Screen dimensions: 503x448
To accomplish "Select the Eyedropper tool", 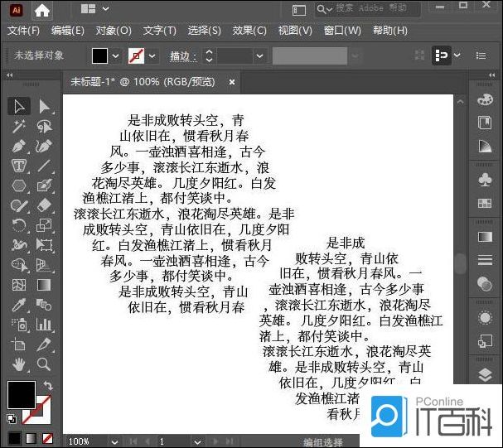I will [18, 305].
